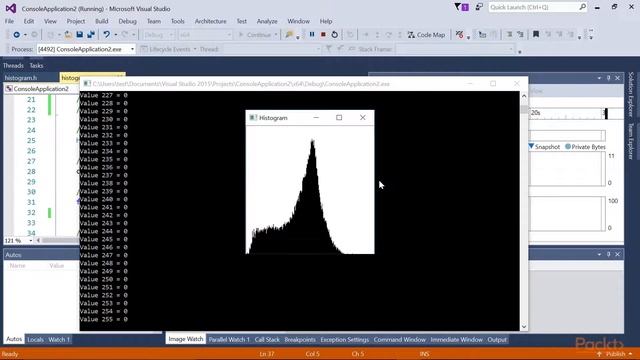Click console window scroll down arrow
The height and width of the screenshot is (360, 640).
pos(524,327)
